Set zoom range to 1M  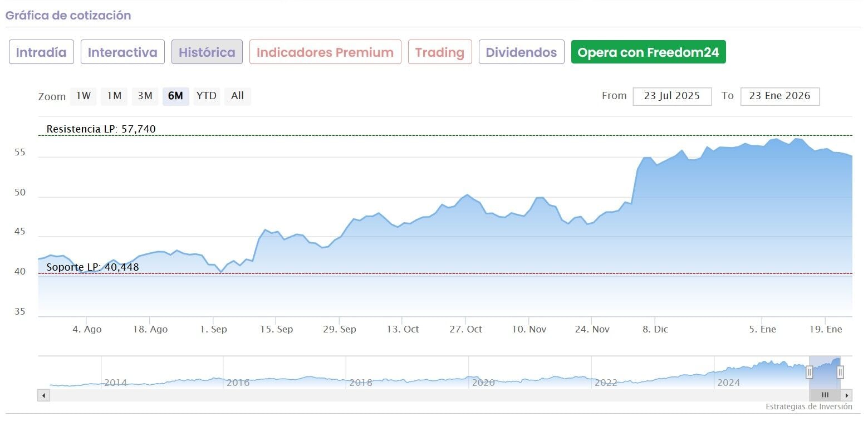point(114,96)
